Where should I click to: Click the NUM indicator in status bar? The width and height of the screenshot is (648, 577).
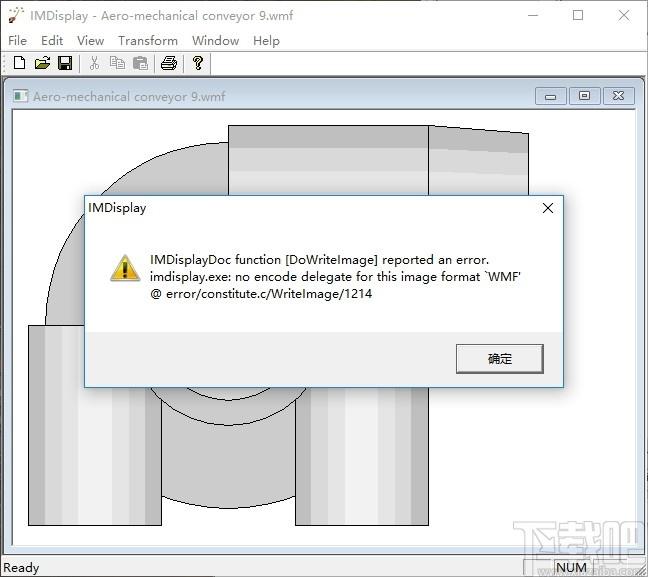click(x=571, y=568)
